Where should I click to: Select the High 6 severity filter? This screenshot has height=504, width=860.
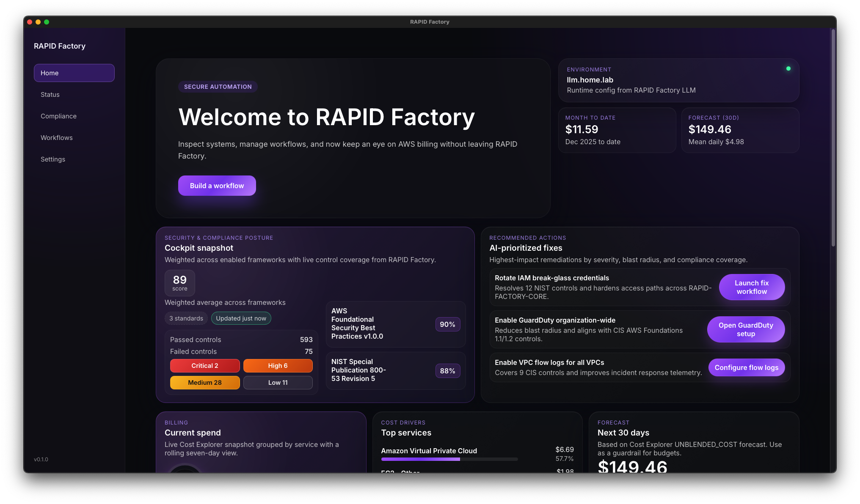(x=278, y=366)
